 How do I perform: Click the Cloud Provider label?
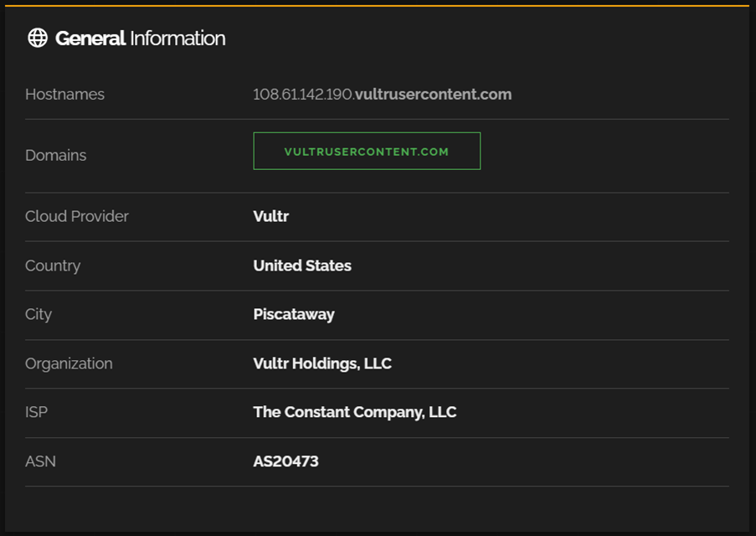pyautogui.click(x=77, y=216)
